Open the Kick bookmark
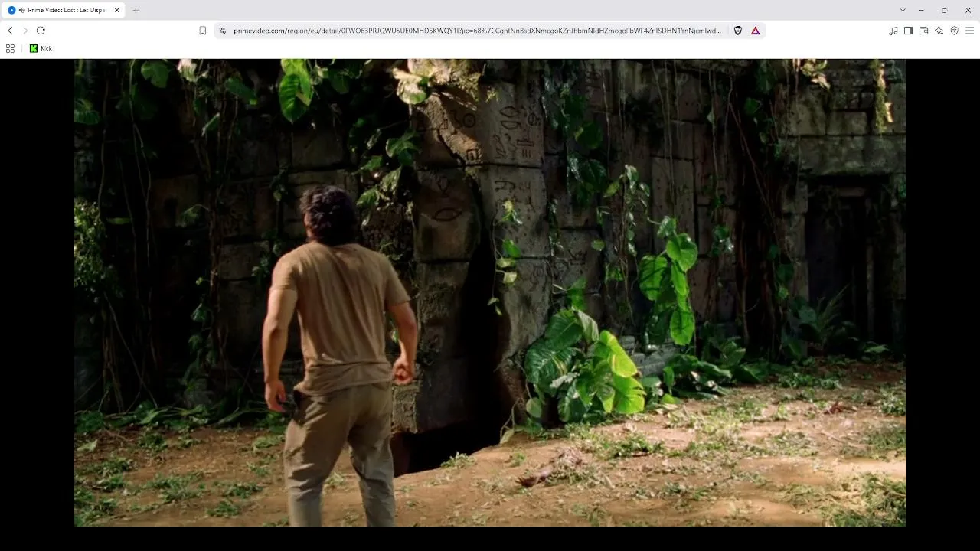 pyautogui.click(x=41, y=48)
